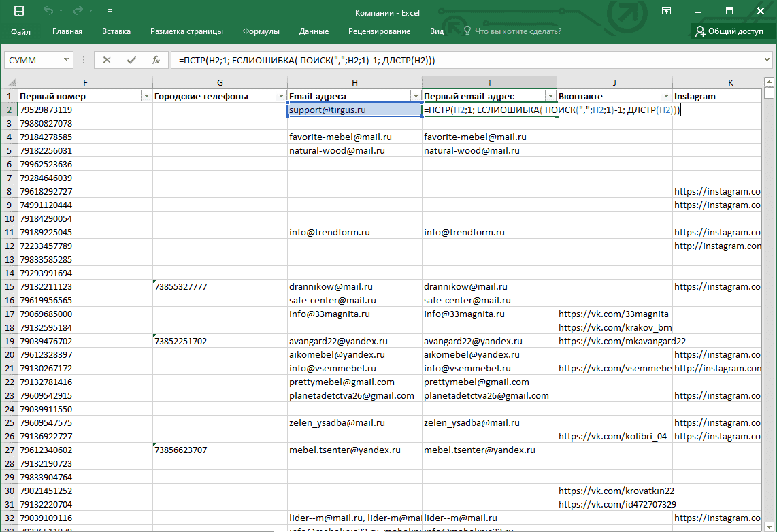Screen dimensions: 777x532
Task: Click the Share person icon
Action: (x=699, y=31)
